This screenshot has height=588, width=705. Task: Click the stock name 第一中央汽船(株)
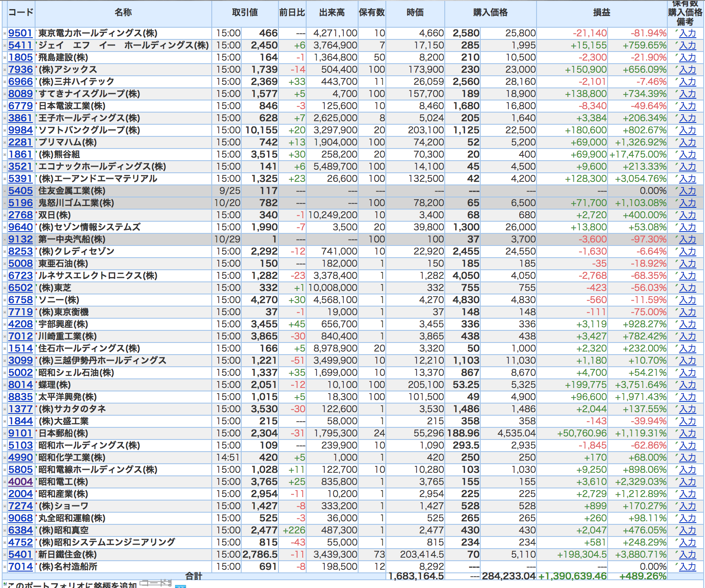pyautogui.click(x=72, y=239)
